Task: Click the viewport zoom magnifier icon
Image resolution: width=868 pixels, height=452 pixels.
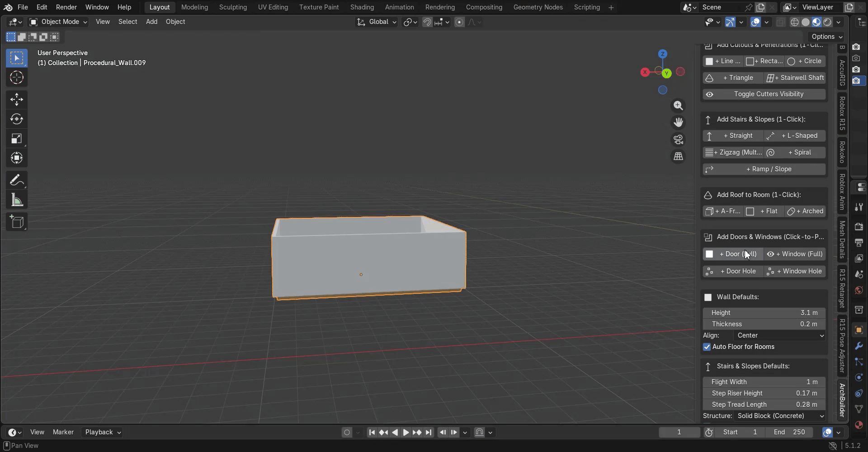Action: [x=678, y=105]
